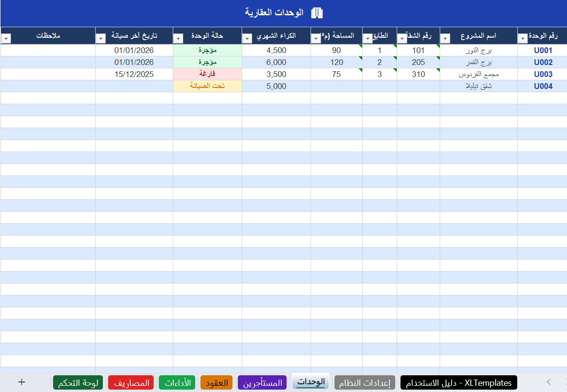Select maintenance date 01/01/2026 in U002 row

(x=134, y=62)
